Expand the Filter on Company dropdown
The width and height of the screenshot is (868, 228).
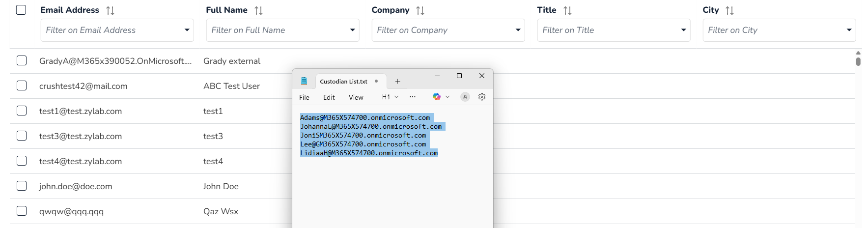click(x=518, y=30)
